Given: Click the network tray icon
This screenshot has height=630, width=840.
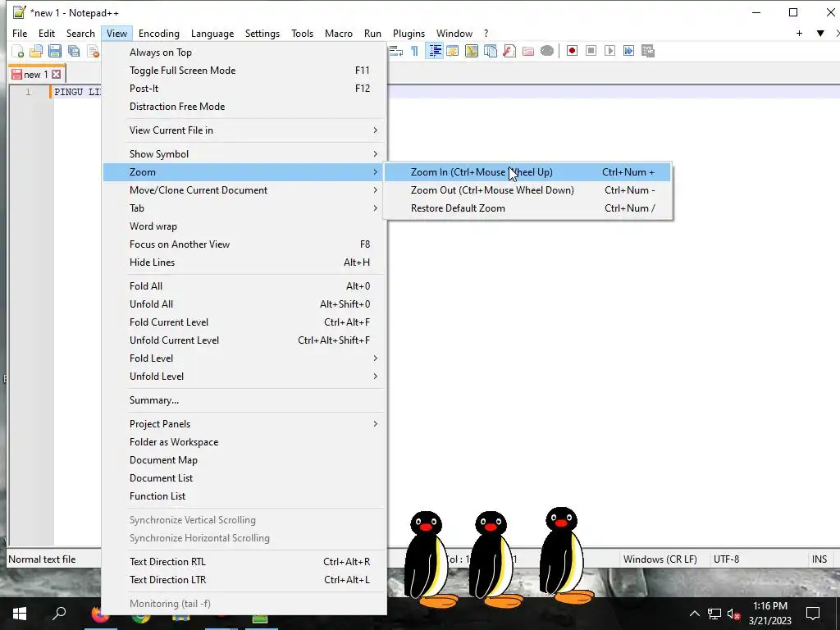Looking at the screenshot, I should click(x=714, y=614).
